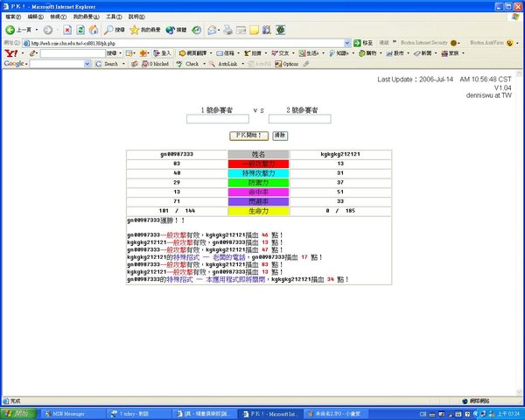
Task: Expand the address bar dropdown arrow
Action: [346, 43]
